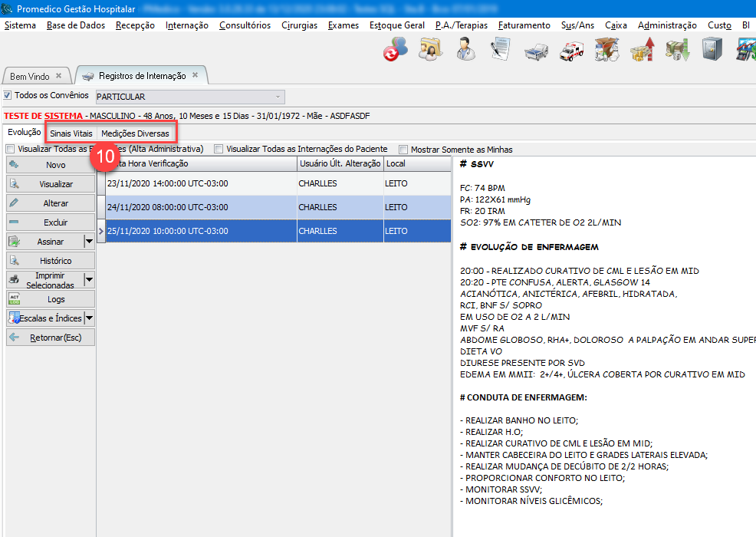Expand the Imprimir Selecionadas dropdown arrow
This screenshot has width=756, height=537.
[x=90, y=280]
